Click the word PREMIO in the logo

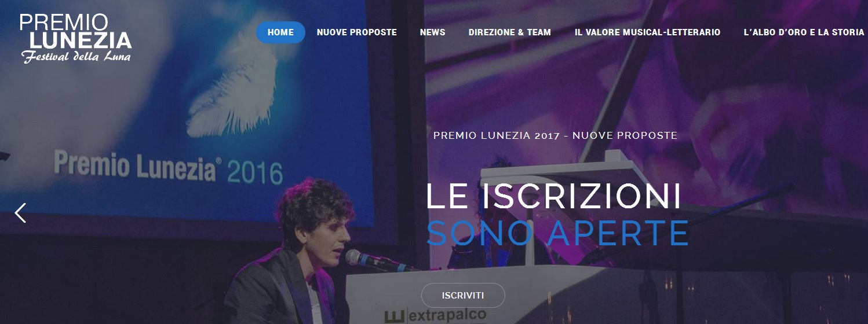click(x=64, y=23)
